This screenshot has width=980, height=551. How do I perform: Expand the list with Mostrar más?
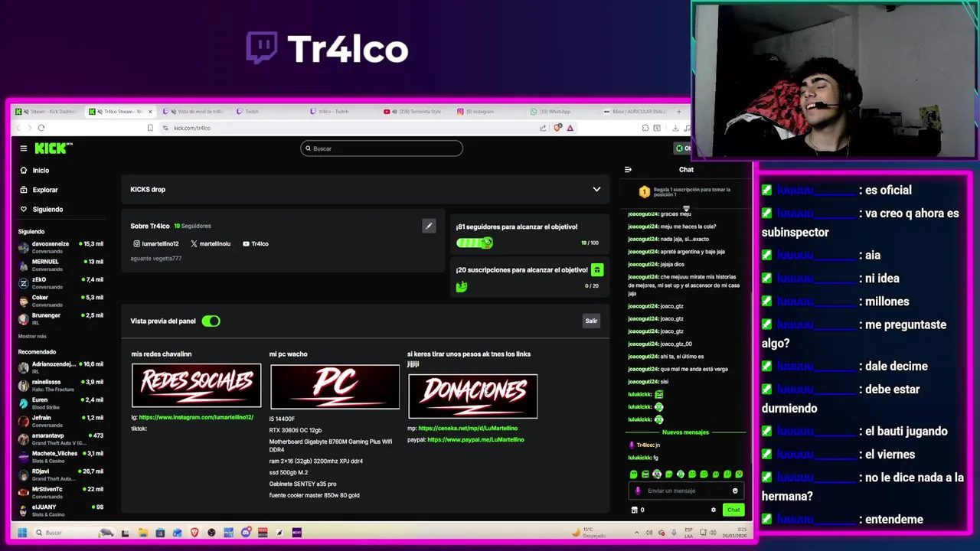(32, 336)
